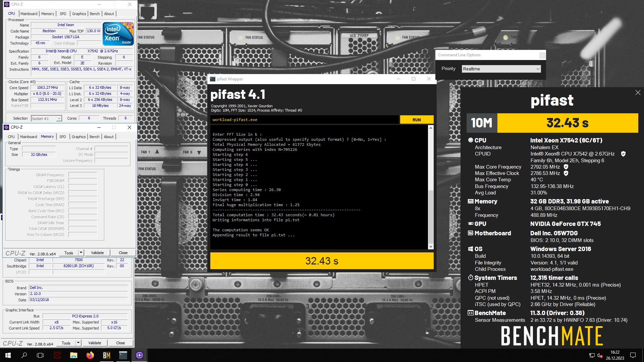Click Tools button in bottom CPU-Z window
The width and height of the screenshot is (644, 362).
pyautogui.click(x=66, y=343)
